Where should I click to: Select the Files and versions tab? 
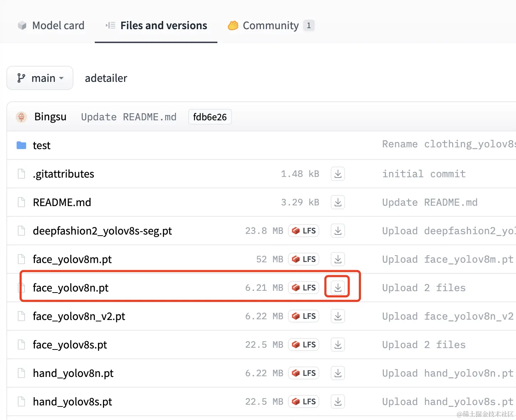click(156, 26)
